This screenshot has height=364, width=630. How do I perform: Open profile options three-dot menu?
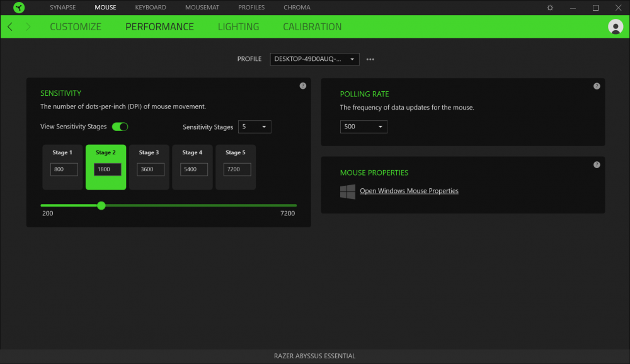tap(370, 59)
